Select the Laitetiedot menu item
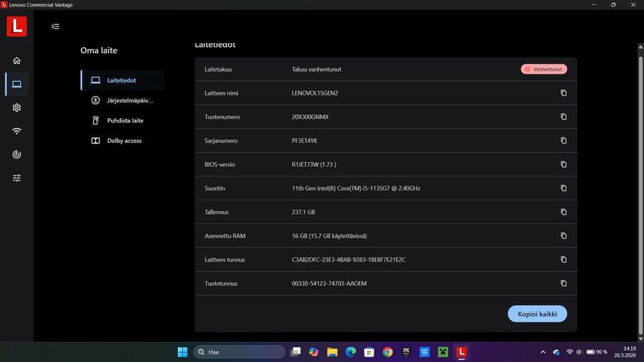 point(122,80)
